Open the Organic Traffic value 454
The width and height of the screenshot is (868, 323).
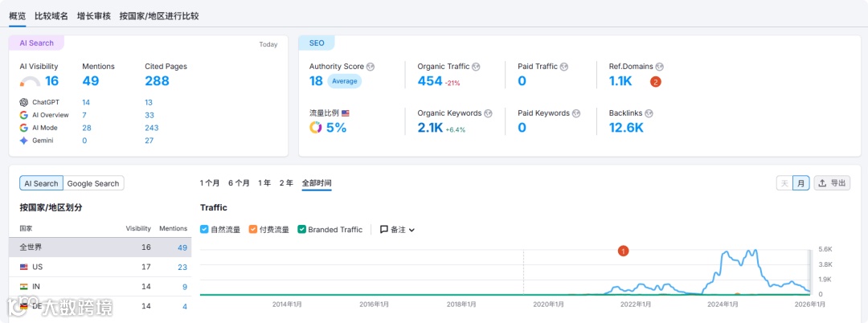click(x=430, y=81)
